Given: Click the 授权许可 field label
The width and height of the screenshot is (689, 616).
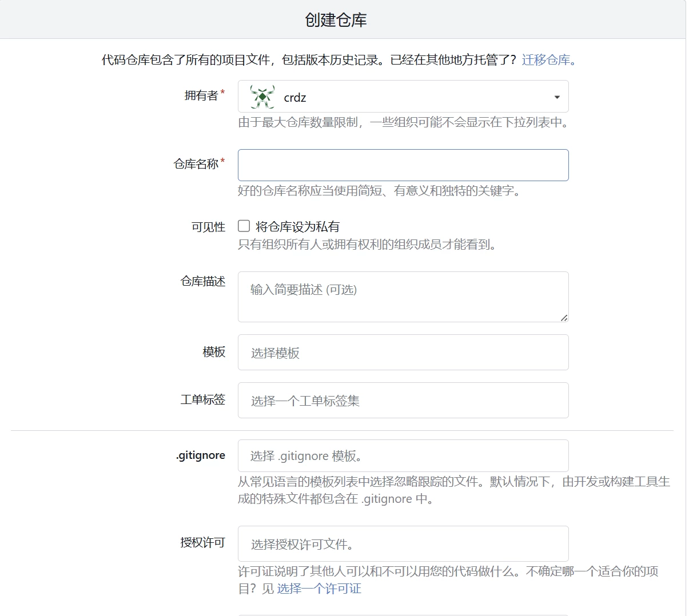Looking at the screenshot, I should point(202,542).
